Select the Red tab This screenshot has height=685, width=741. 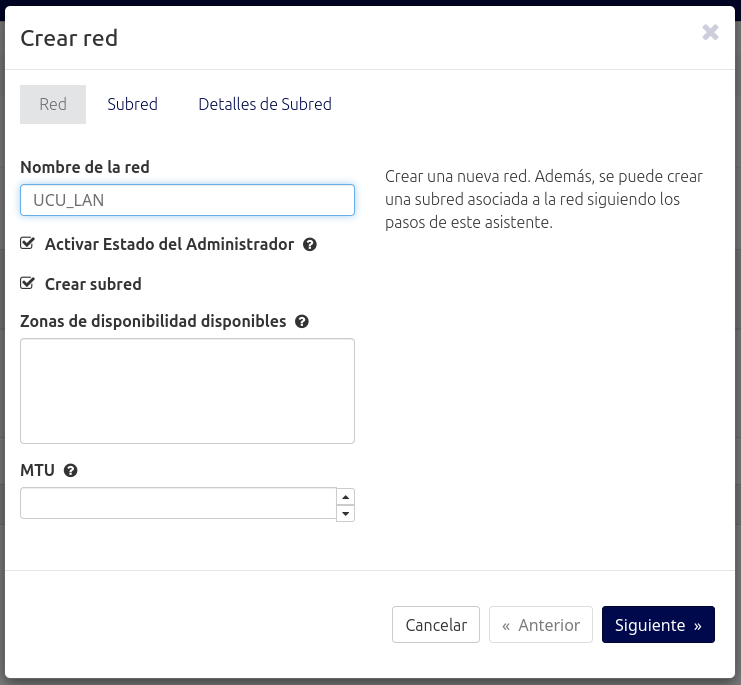pyautogui.click(x=53, y=104)
